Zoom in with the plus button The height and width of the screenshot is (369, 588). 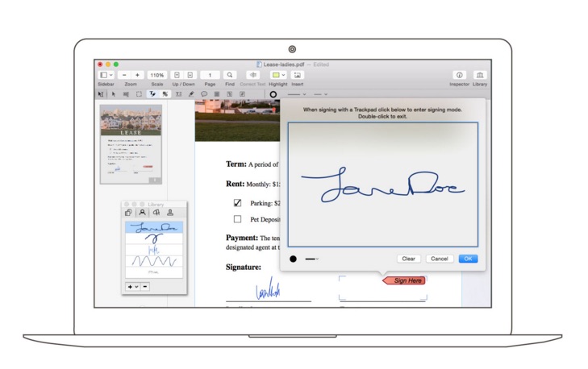click(137, 75)
